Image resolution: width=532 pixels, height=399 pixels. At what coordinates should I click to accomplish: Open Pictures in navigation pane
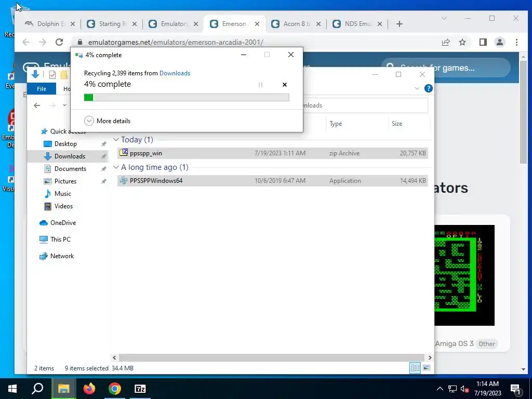click(65, 181)
